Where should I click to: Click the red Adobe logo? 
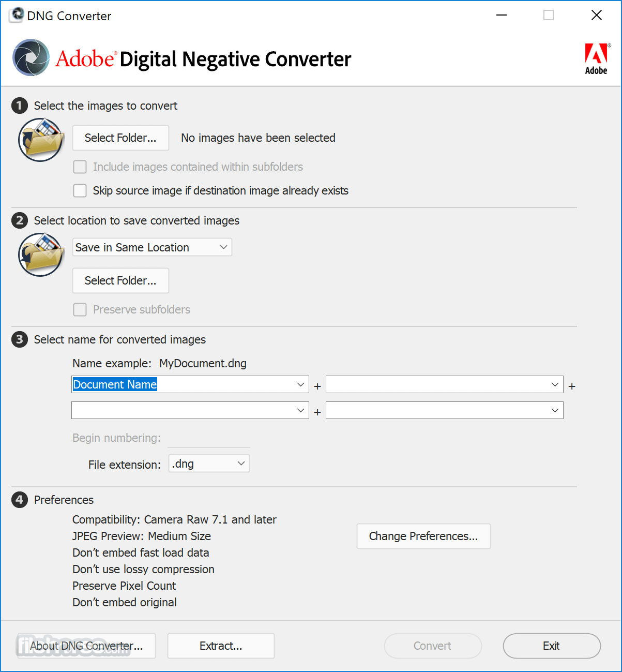click(x=596, y=58)
